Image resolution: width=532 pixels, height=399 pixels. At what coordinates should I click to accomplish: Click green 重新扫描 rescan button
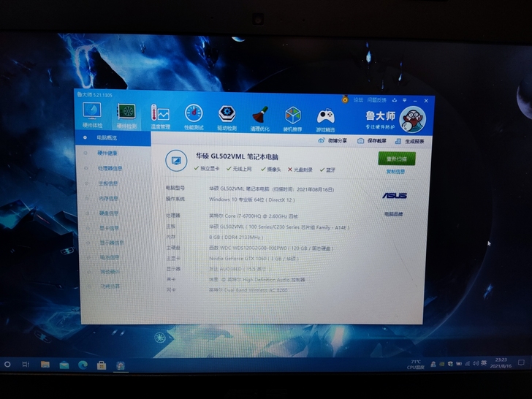(x=397, y=159)
